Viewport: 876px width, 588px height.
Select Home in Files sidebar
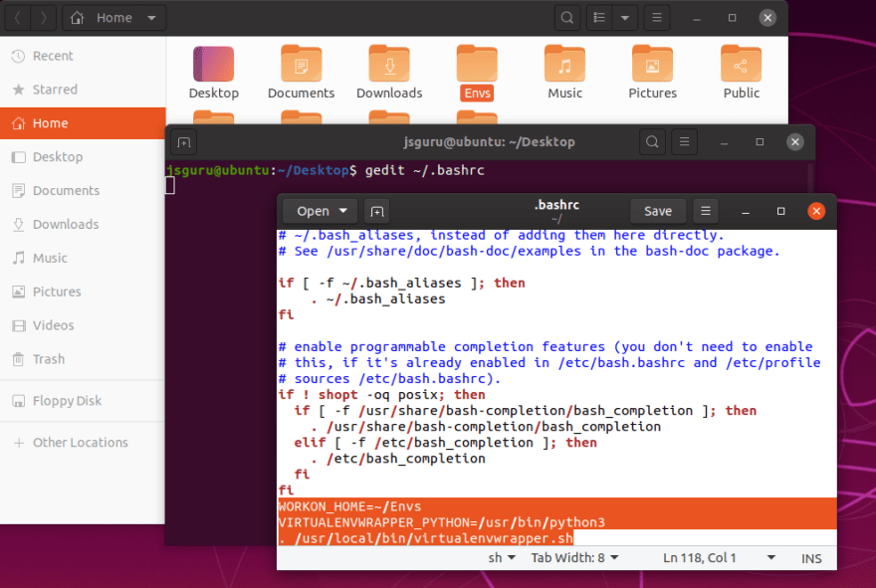pos(83,123)
